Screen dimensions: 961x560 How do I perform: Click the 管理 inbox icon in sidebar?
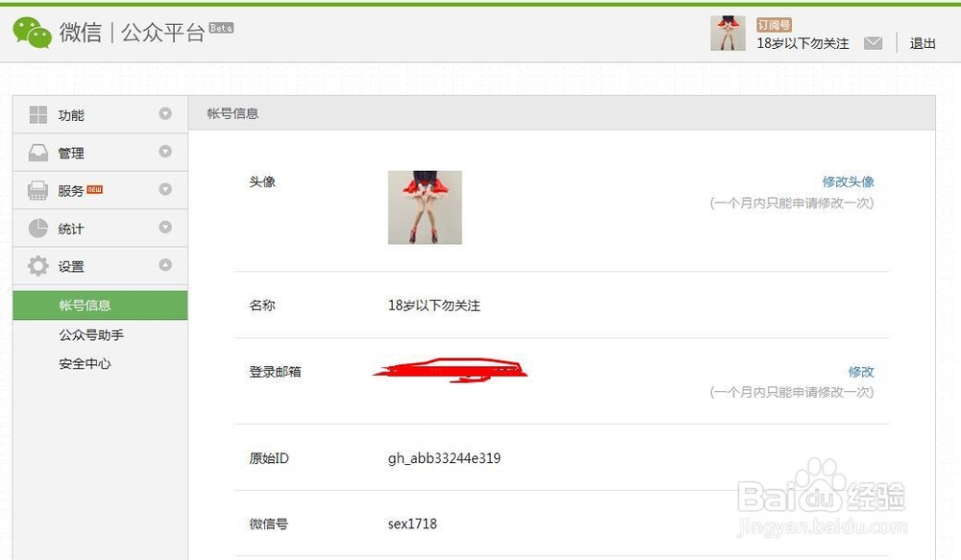click(38, 153)
